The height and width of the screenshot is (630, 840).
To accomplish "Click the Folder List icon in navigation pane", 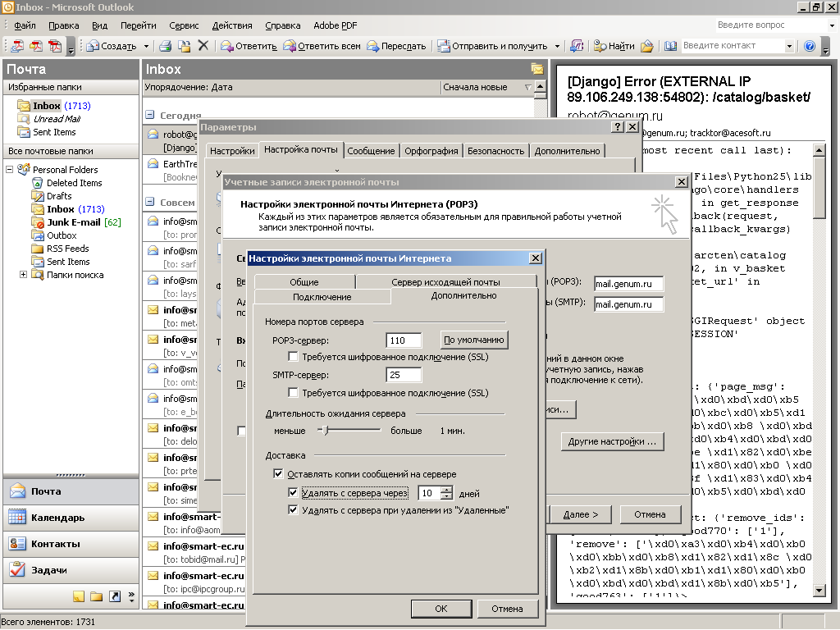I will click(x=97, y=596).
